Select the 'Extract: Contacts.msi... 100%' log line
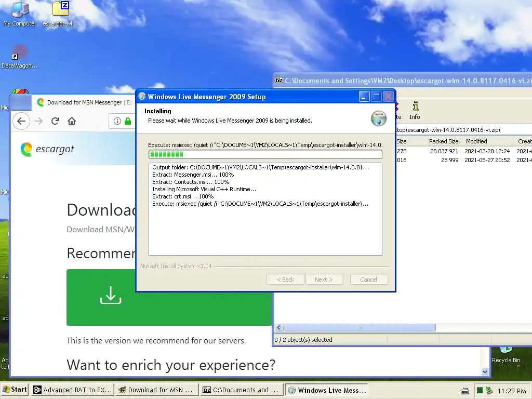The width and height of the screenshot is (532, 399). pyautogui.click(x=190, y=182)
